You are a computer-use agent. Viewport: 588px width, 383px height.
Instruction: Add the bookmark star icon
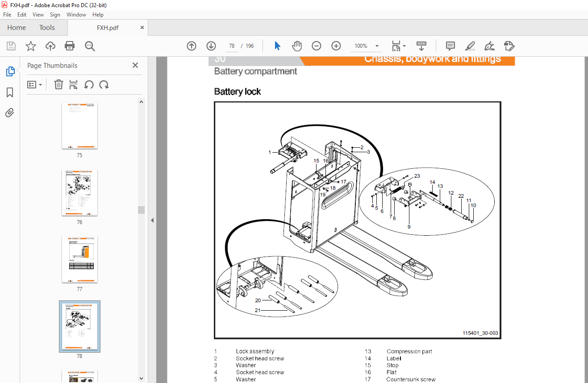point(30,46)
